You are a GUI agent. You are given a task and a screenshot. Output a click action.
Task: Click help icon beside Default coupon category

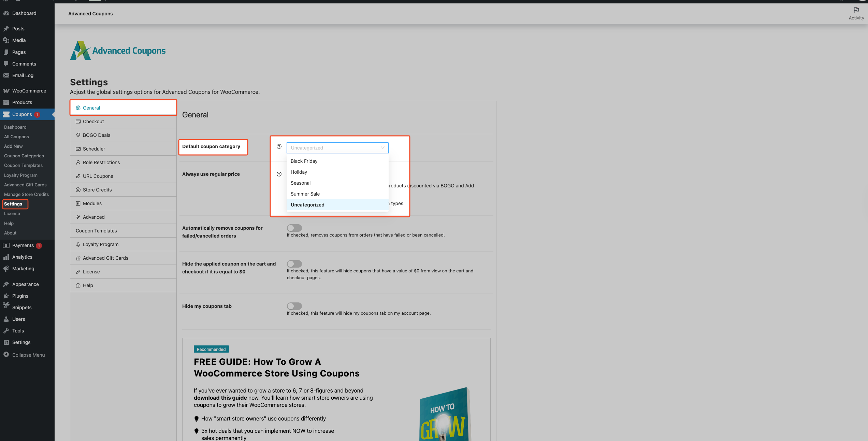(279, 147)
